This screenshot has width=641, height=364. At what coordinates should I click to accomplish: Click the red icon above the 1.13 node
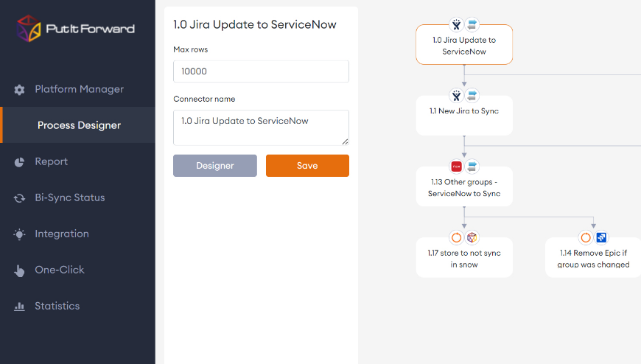[457, 167]
